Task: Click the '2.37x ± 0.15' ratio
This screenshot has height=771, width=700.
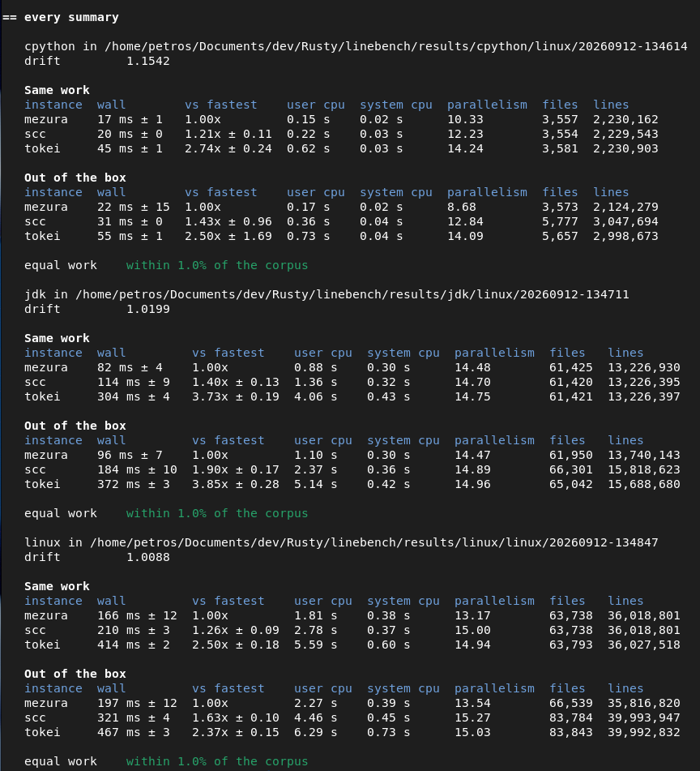Action: [235, 732]
